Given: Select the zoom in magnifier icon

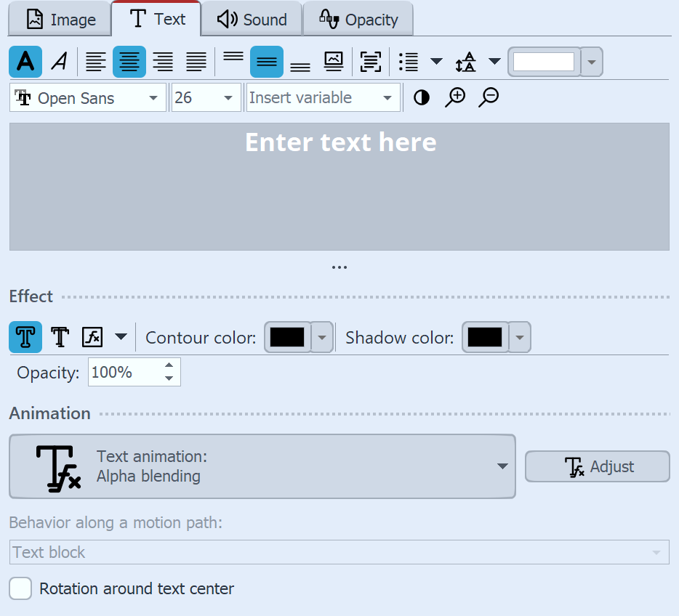Looking at the screenshot, I should 454,97.
